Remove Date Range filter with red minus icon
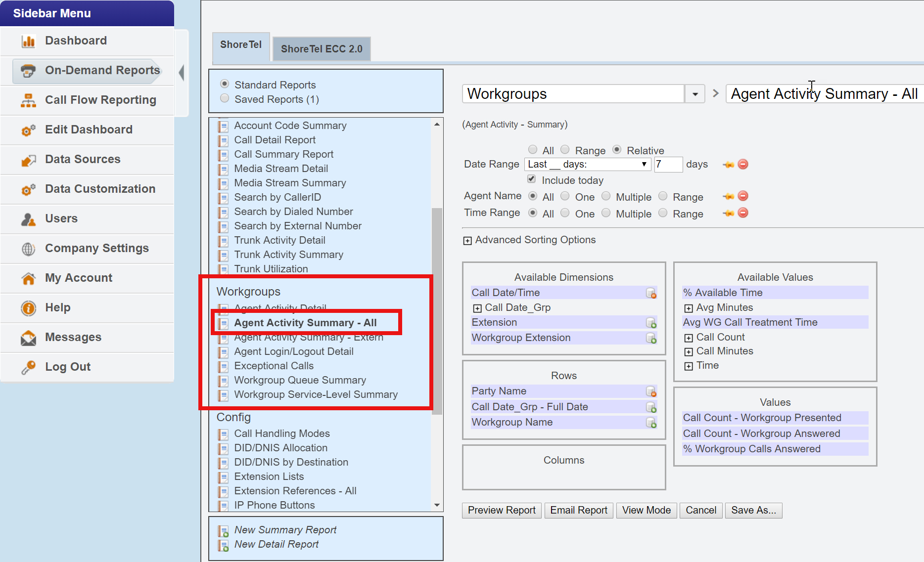This screenshot has height=562, width=924. coord(743,164)
